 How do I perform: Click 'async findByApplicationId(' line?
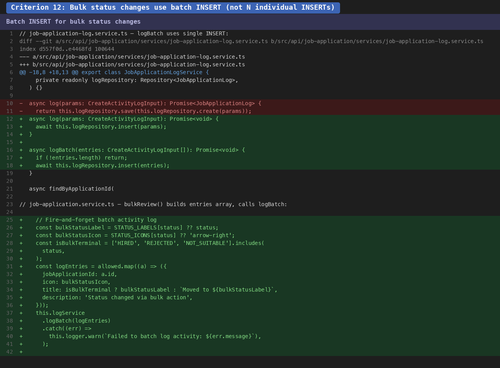(71, 189)
